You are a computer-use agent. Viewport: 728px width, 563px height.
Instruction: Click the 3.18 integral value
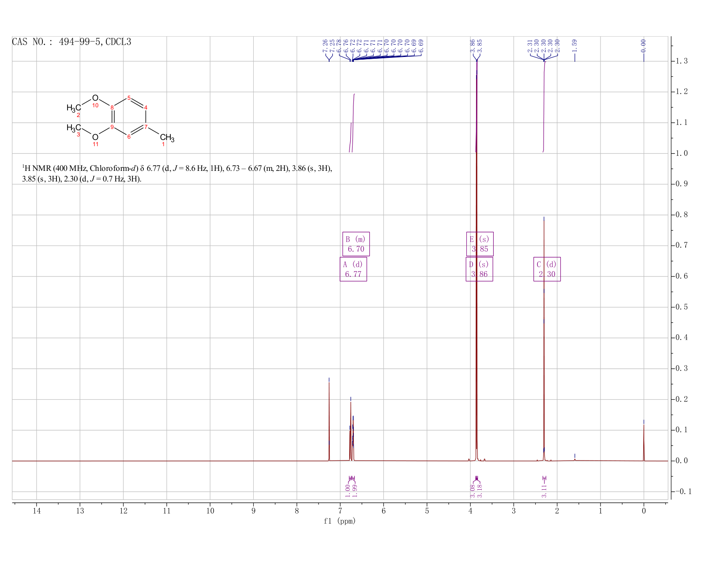(480, 491)
